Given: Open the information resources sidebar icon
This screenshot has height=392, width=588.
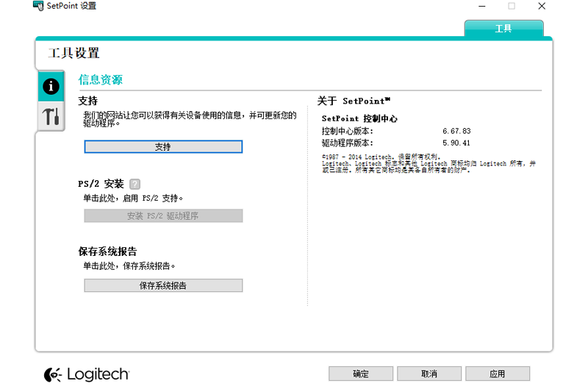Looking at the screenshot, I should [x=51, y=86].
